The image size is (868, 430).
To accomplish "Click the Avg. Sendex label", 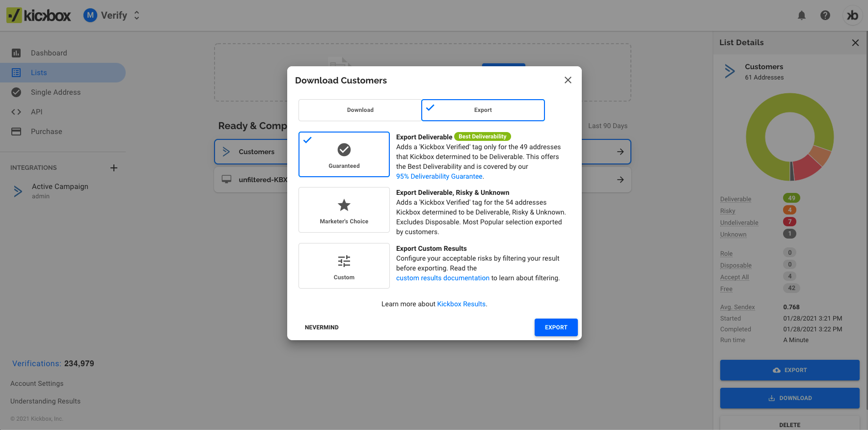I will (x=737, y=307).
